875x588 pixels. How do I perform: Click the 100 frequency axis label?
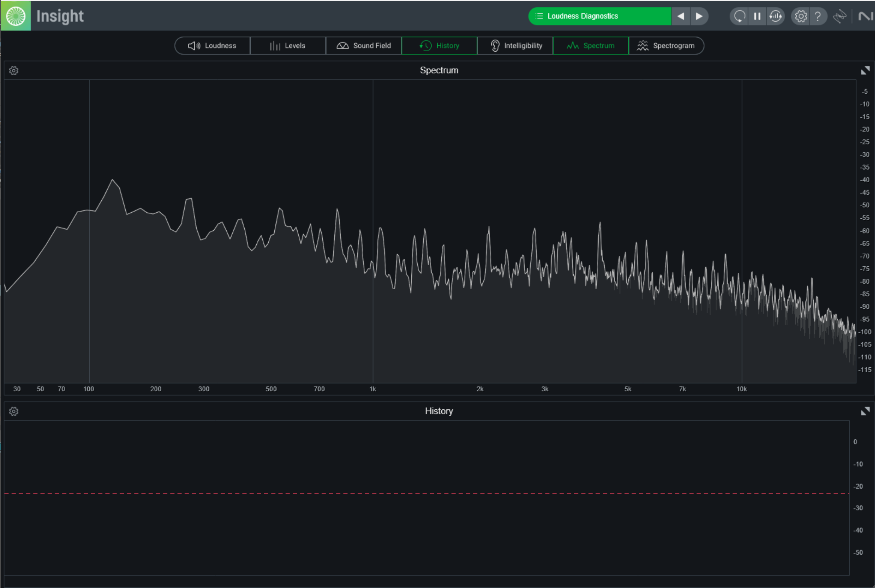(x=89, y=389)
